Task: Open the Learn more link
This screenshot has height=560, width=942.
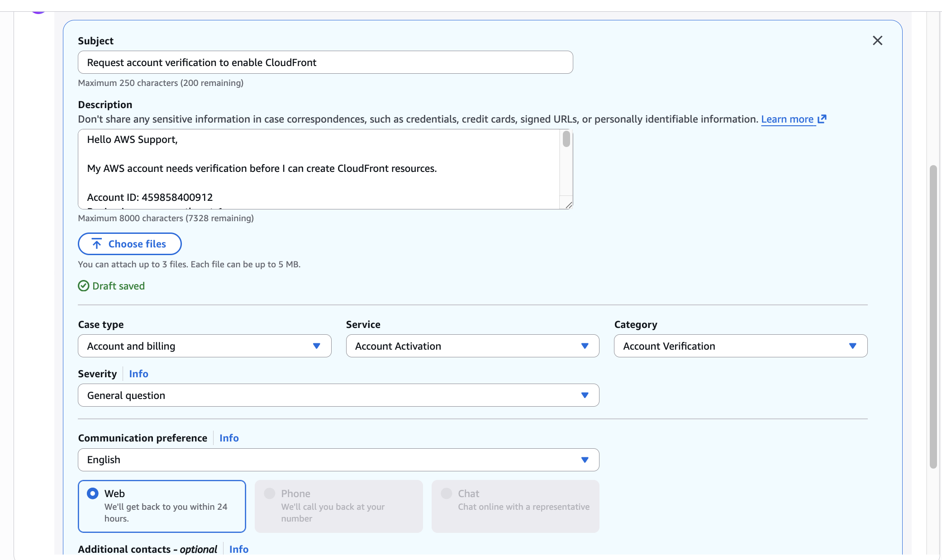Action: (787, 119)
